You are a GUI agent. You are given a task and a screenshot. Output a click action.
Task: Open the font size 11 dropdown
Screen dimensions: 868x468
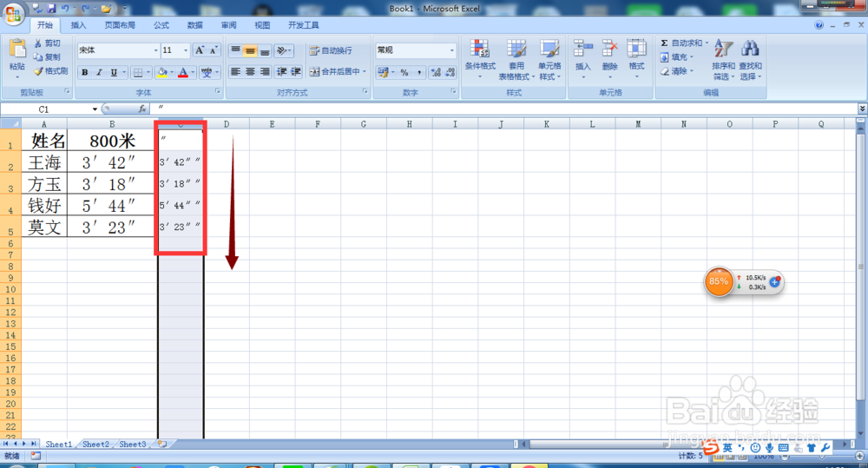click(x=186, y=50)
